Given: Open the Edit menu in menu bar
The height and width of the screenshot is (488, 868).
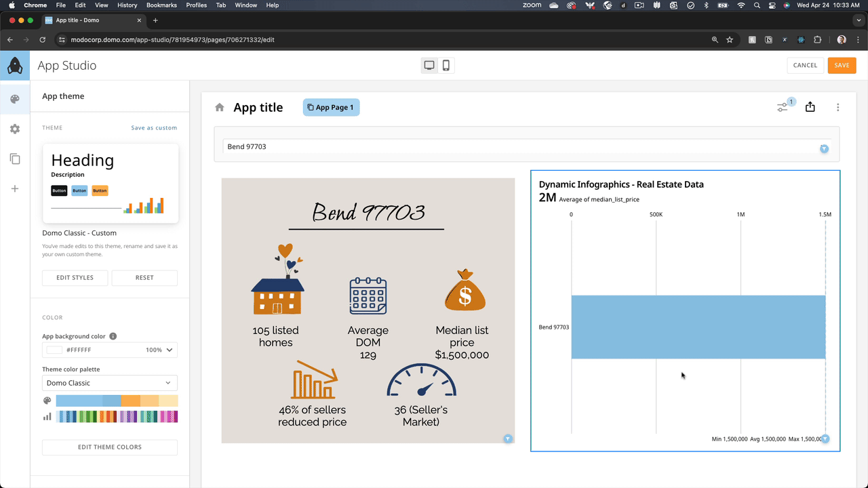Looking at the screenshot, I should tap(80, 5).
